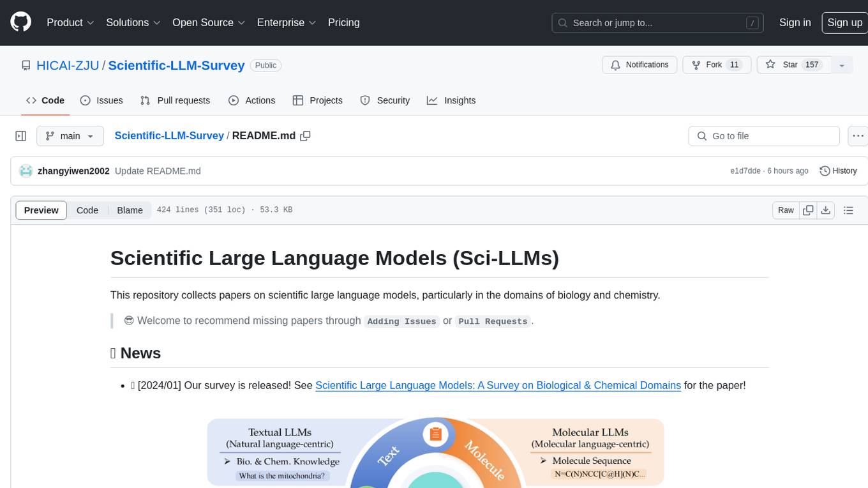This screenshot has height=488, width=868.
Task: Open the Raw file view
Action: 786,210
